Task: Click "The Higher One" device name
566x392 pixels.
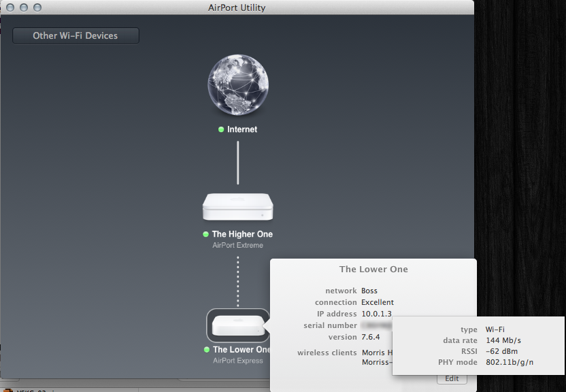Action: click(242, 234)
